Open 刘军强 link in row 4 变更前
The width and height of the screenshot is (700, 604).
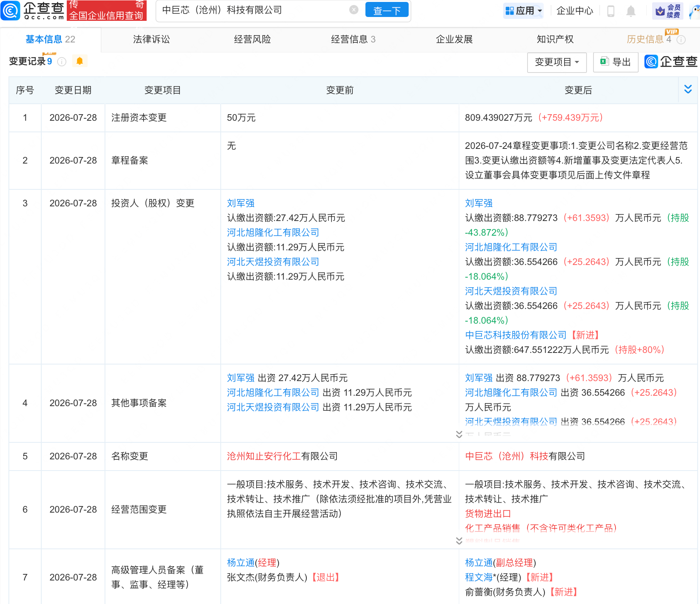(x=240, y=378)
